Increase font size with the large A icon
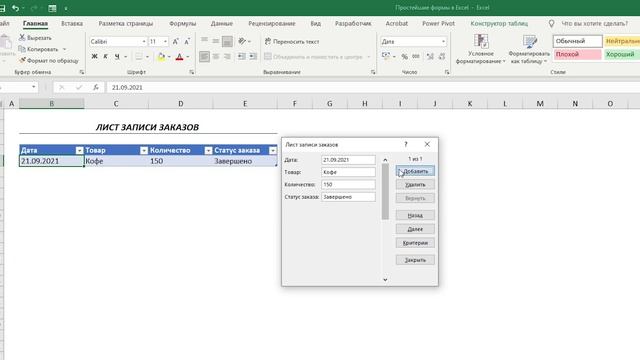Image resolution: width=640 pixels, height=360 pixels. (176, 42)
